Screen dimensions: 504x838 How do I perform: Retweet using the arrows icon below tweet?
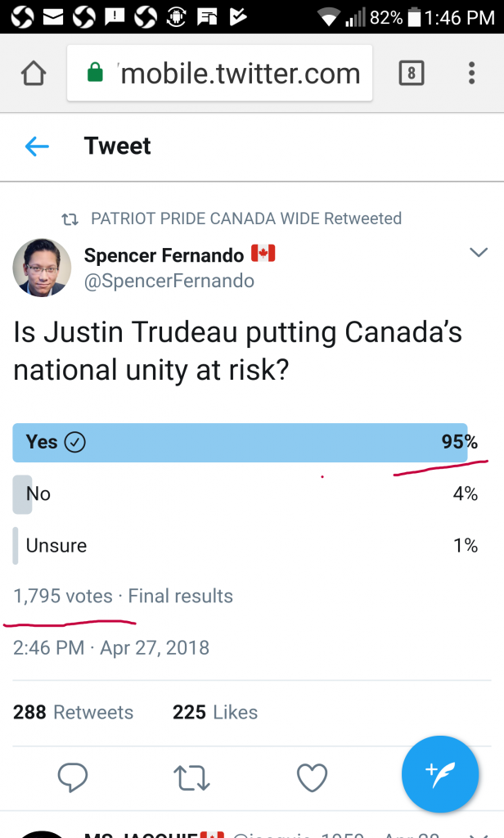coord(192,777)
